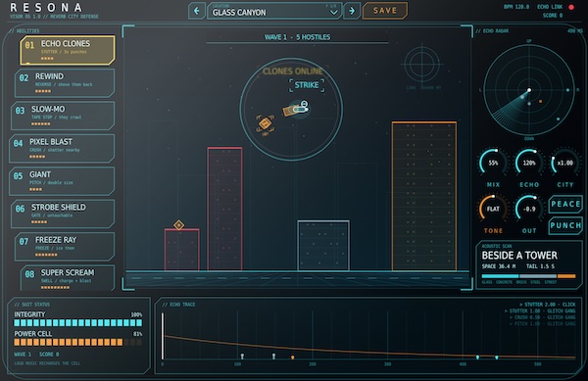This screenshot has height=381, width=588.
Task: Adjust the CITY knob showing x1.00
Action: [x=564, y=163]
